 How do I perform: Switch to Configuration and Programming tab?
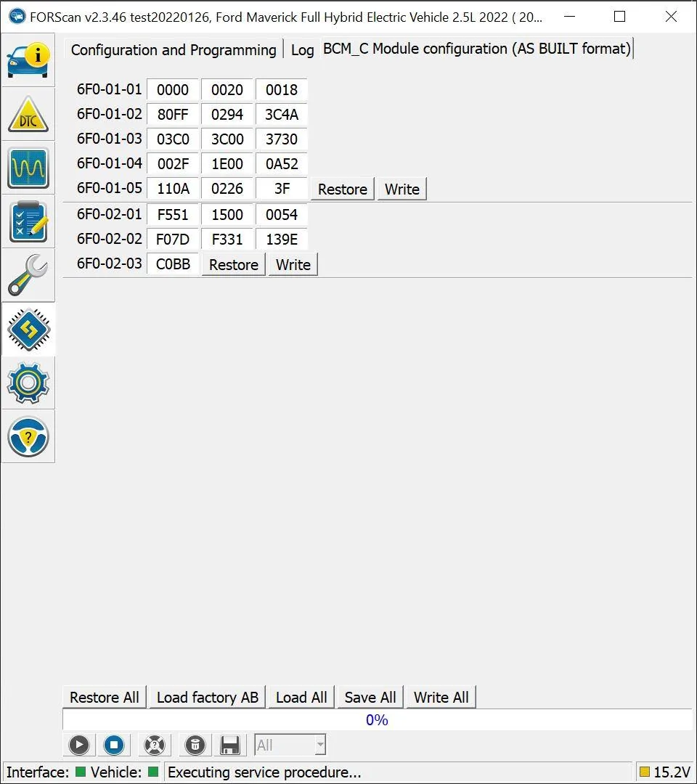174,50
